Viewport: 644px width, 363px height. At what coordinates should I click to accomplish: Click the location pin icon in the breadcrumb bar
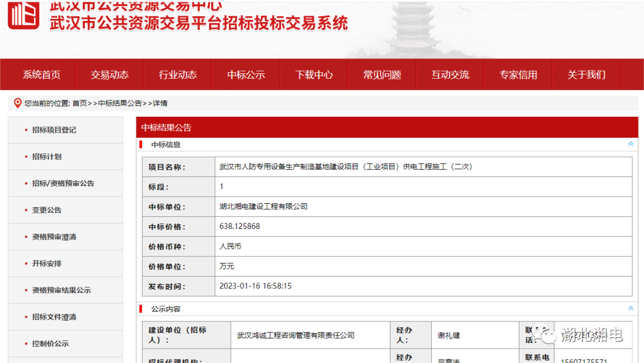click(17, 103)
